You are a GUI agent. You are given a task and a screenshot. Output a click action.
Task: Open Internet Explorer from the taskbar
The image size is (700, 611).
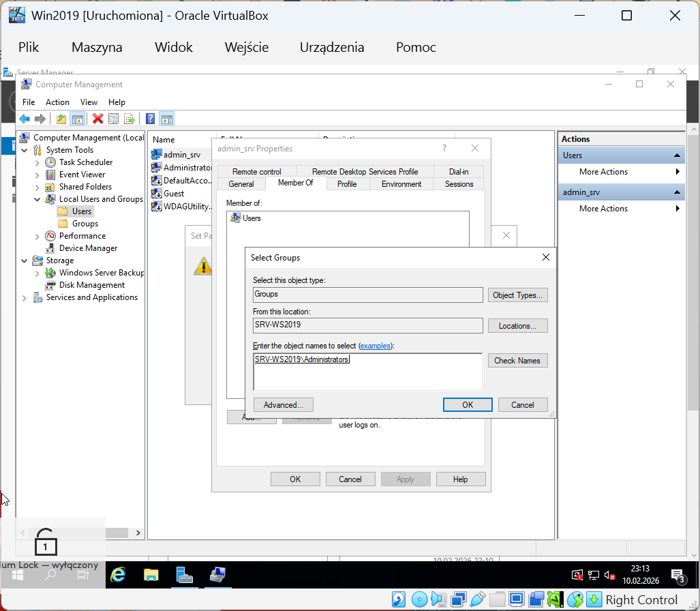click(x=119, y=575)
